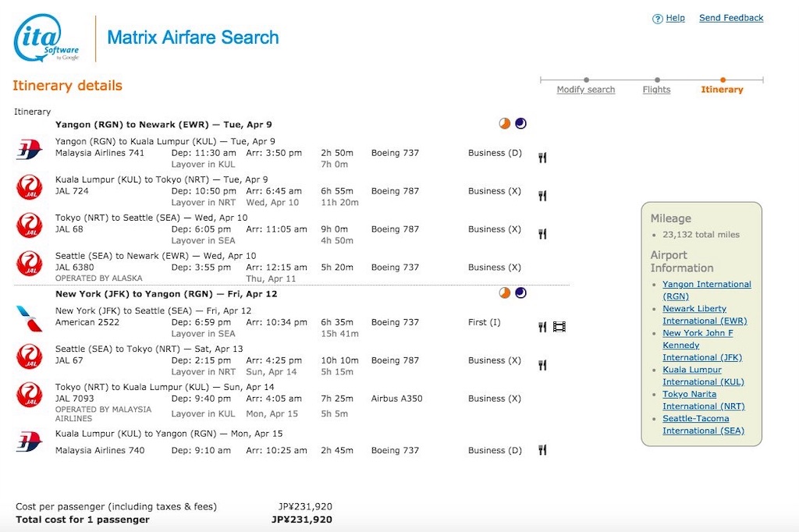Click blue overnight icon for JFK to Yangon
The height and width of the screenshot is (532, 799).
click(520, 293)
